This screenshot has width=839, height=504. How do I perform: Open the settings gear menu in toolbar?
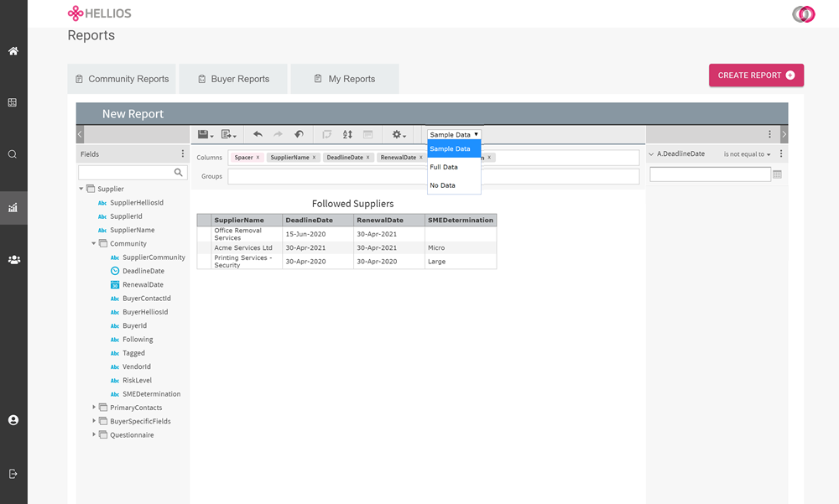click(399, 134)
